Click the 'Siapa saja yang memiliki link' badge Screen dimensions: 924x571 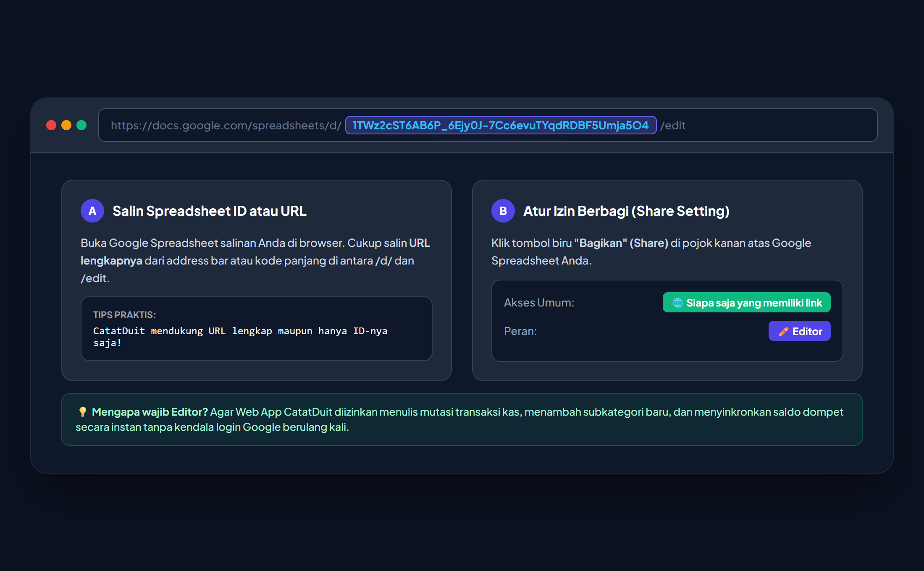click(x=746, y=302)
